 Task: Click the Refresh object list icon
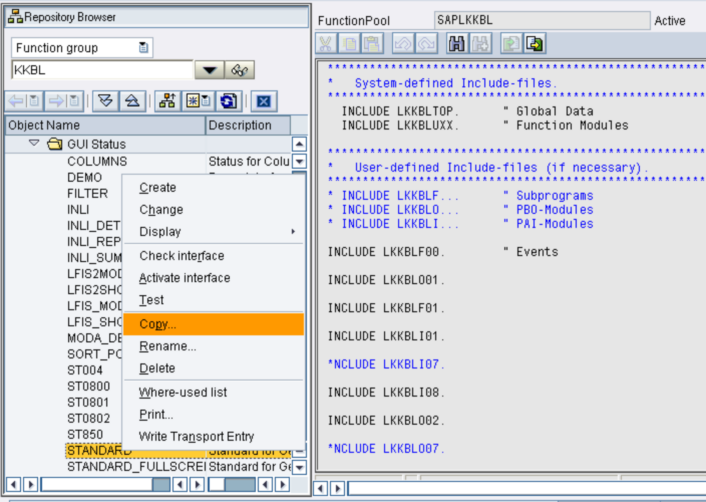(x=229, y=101)
